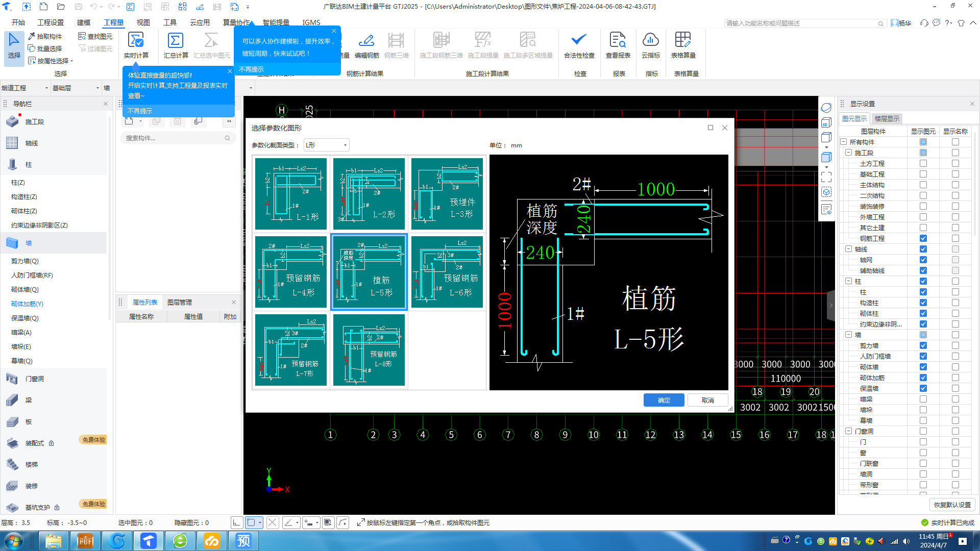Image resolution: width=980 pixels, height=551 pixels.
Task: Collapse 墙 tree node in display settings
Action: point(849,335)
